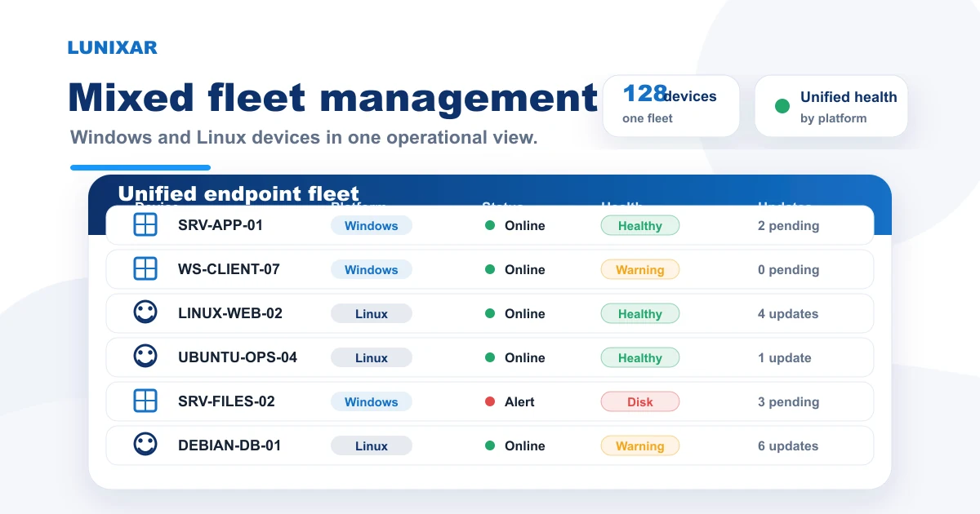The image size is (980, 514).
Task: Select device name LINUX-WEB-02
Action: (230, 313)
